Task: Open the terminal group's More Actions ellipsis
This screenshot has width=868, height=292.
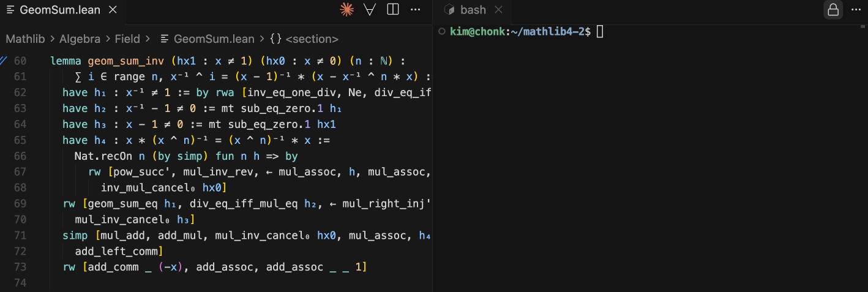Action: coord(856,10)
